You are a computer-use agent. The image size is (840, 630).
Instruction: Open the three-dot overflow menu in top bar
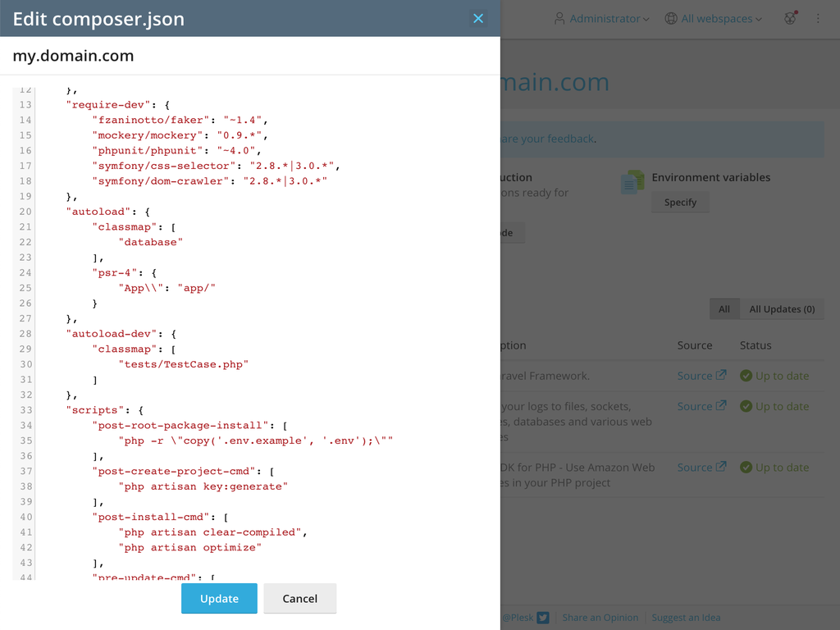pos(818,17)
